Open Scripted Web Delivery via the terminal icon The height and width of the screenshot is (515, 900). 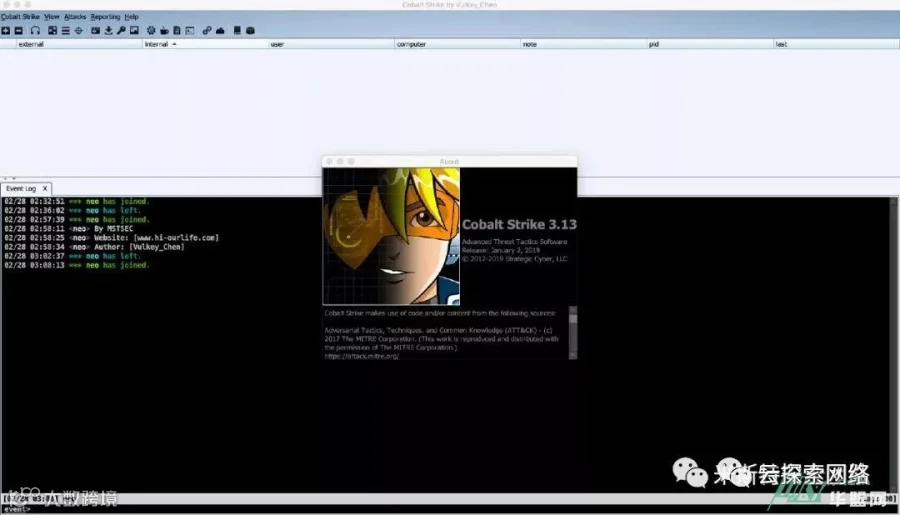coord(190,30)
